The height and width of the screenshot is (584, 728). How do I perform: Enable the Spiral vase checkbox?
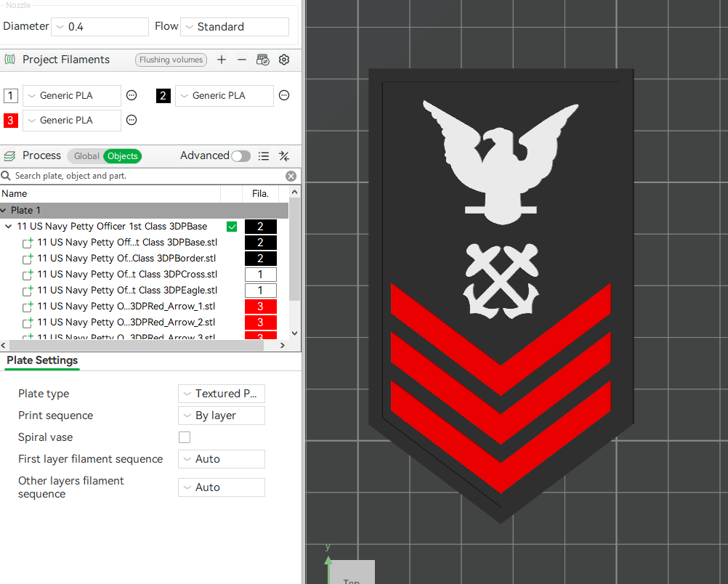(185, 437)
